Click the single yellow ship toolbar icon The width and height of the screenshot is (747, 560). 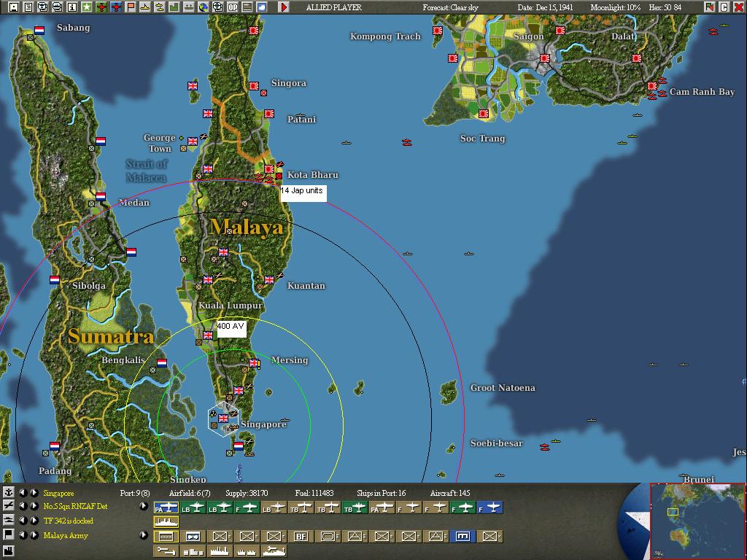145,7
